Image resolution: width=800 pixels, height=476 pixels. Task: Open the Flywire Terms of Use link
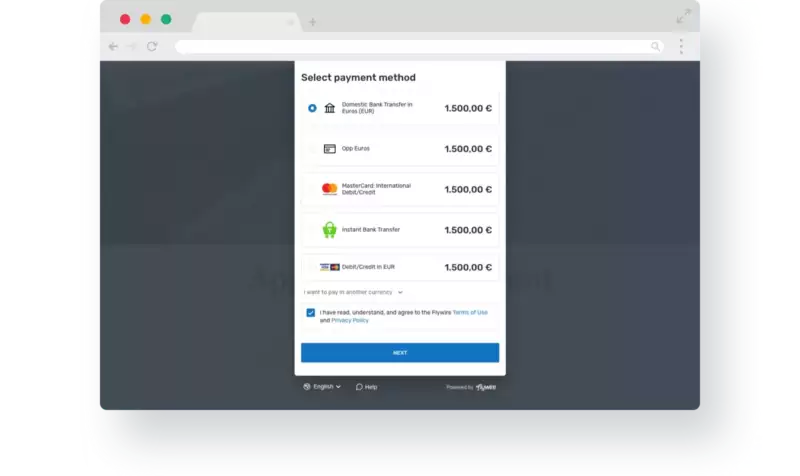tap(470, 312)
